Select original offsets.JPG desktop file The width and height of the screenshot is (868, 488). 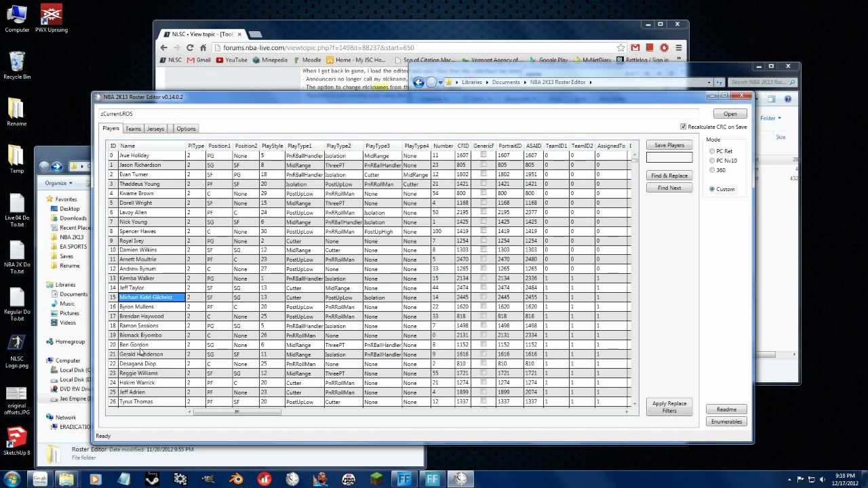pyautogui.click(x=16, y=400)
